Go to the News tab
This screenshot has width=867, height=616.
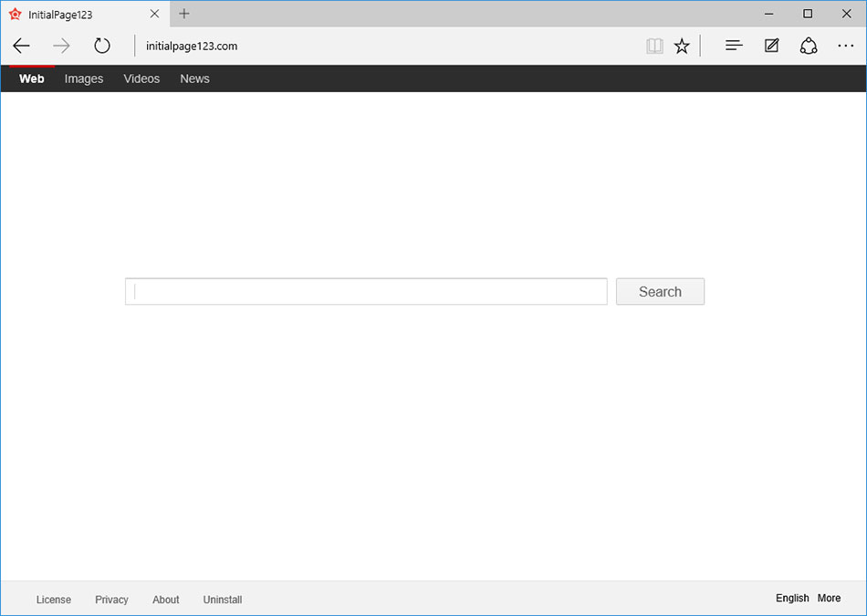[x=194, y=79]
